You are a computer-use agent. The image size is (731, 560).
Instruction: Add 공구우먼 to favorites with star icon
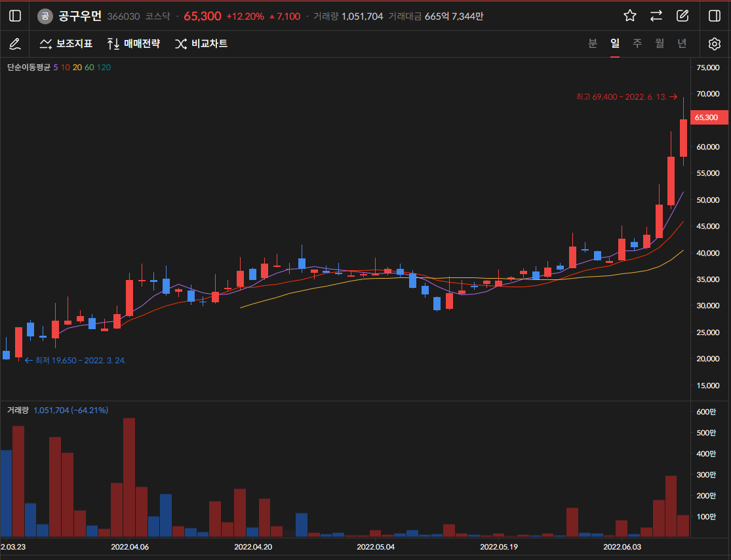630,16
